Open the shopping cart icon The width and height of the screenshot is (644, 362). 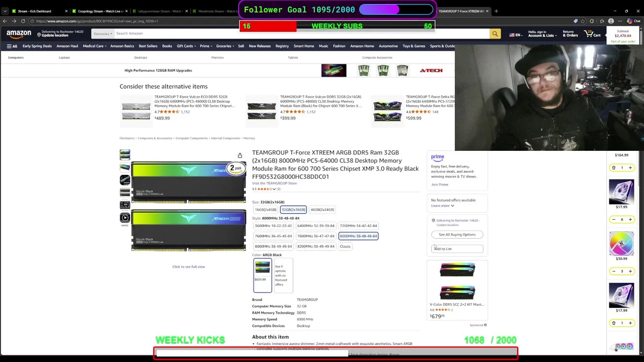[592, 34]
